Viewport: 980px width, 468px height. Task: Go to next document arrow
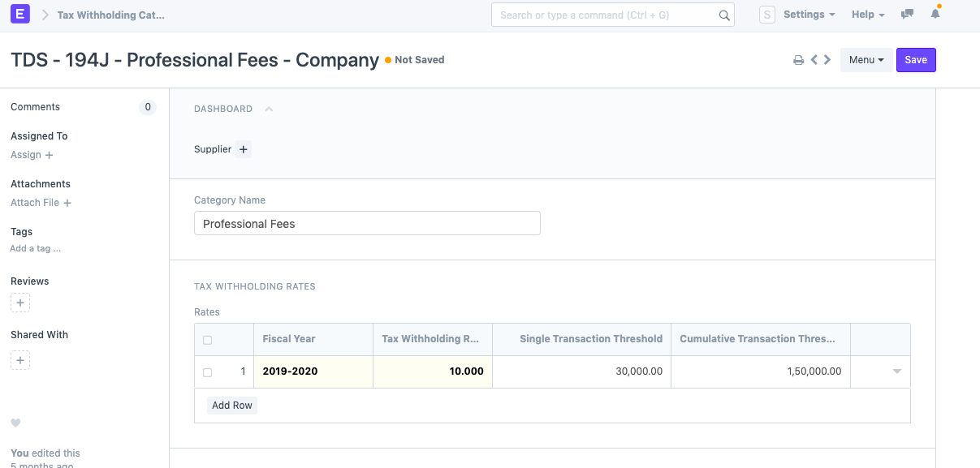pos(827,60)
